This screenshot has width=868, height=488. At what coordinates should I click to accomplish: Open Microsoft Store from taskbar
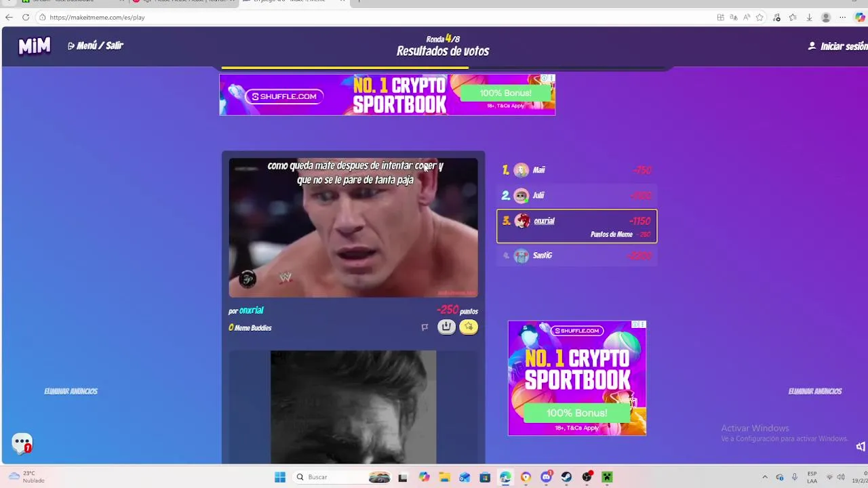pyautogui.click(x=485, y=477)
